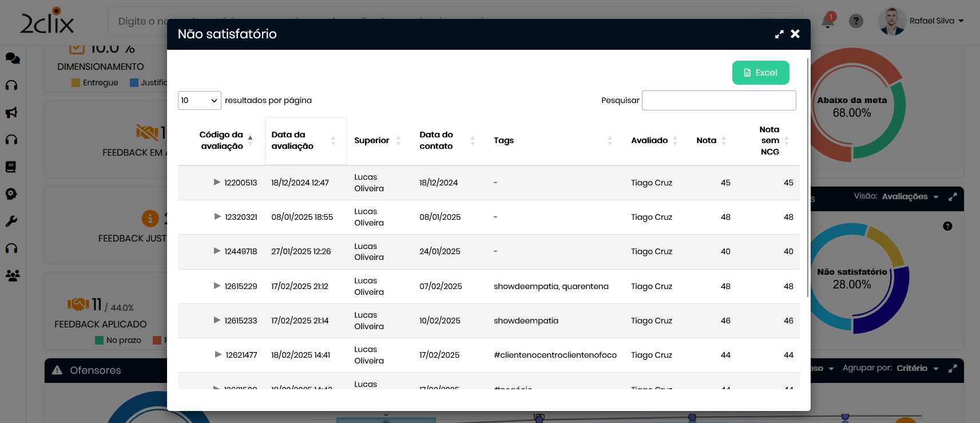The image size is (980, 423).
Task: Open the results per page dropdown
Action: [199, 100]
